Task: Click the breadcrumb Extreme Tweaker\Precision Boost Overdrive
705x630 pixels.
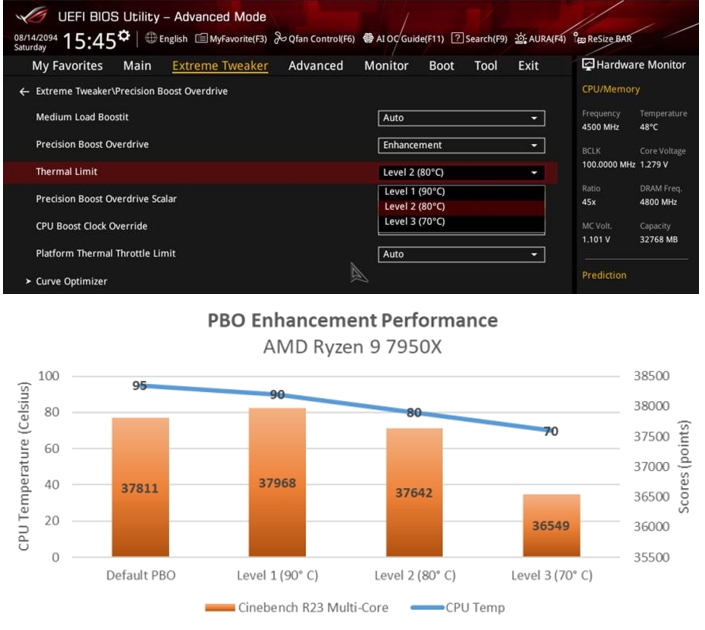Action: (x=132, y=91)
